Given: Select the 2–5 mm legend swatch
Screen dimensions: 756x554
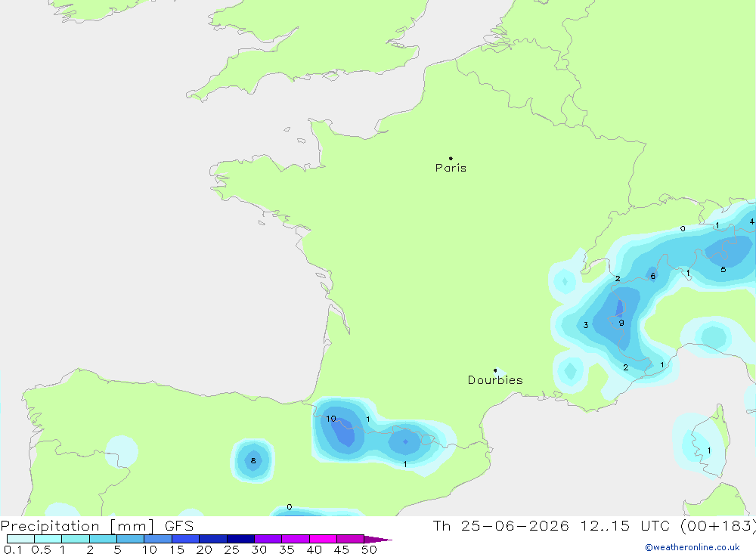Looking at the screenshot, I should click(x=103, y=539).
